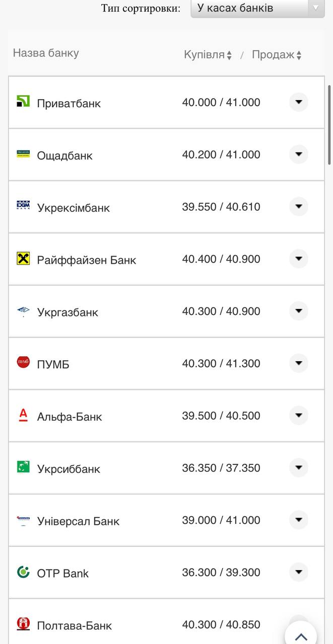
Task: Sort by Продаж column arrows
Action: [299, 55]
